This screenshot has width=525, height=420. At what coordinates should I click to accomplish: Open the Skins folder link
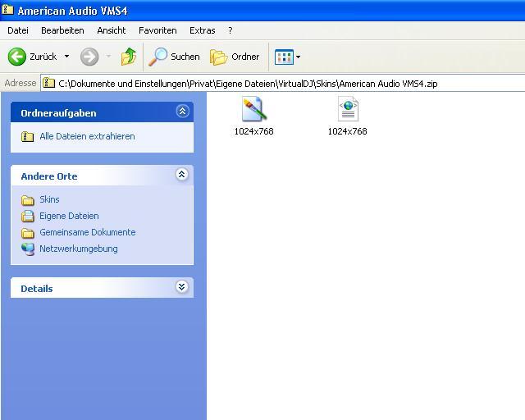point(49,199)
